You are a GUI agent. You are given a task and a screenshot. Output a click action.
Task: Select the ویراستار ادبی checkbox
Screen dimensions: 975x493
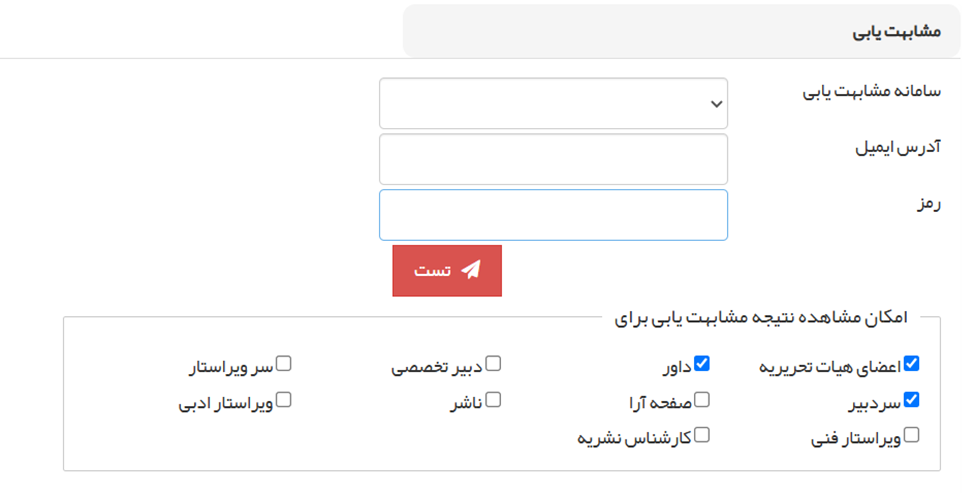pyautogui.click(x=284, y=400)
